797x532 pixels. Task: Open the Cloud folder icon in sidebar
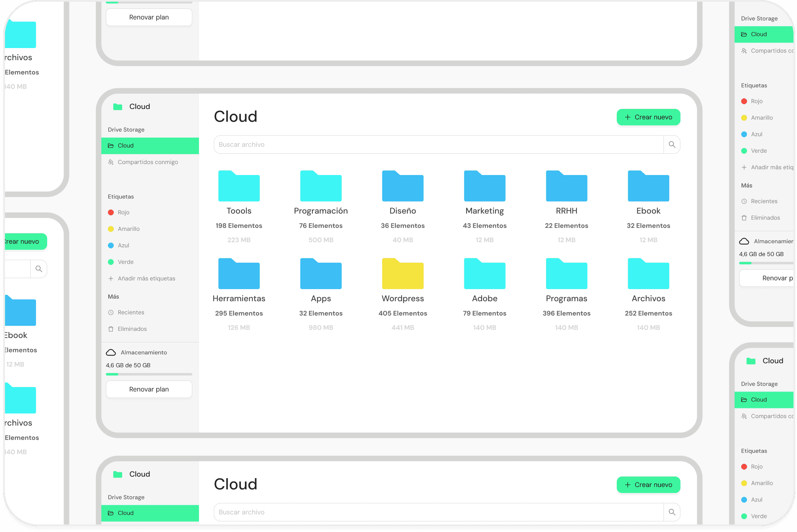pos(111,146)
